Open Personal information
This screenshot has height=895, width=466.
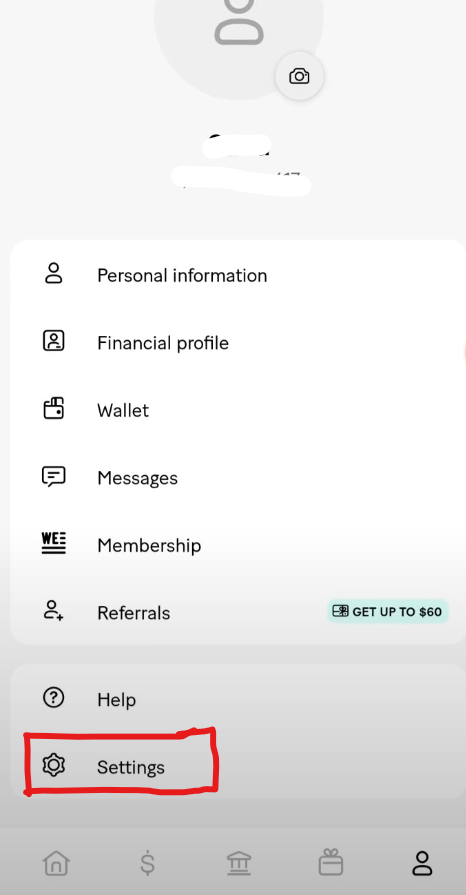(x=238, y=276)
